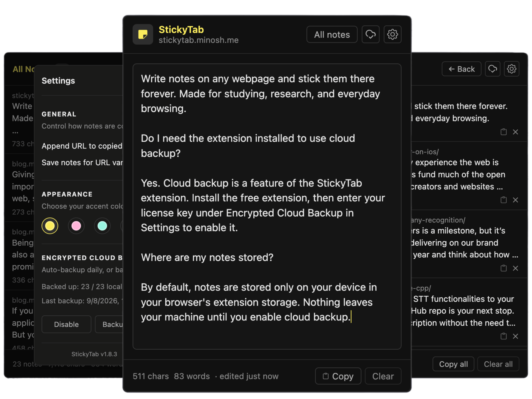Viewport: 532px width, 399px height.
Task: Click '511 chars' counter in footer
Action: 151,376
